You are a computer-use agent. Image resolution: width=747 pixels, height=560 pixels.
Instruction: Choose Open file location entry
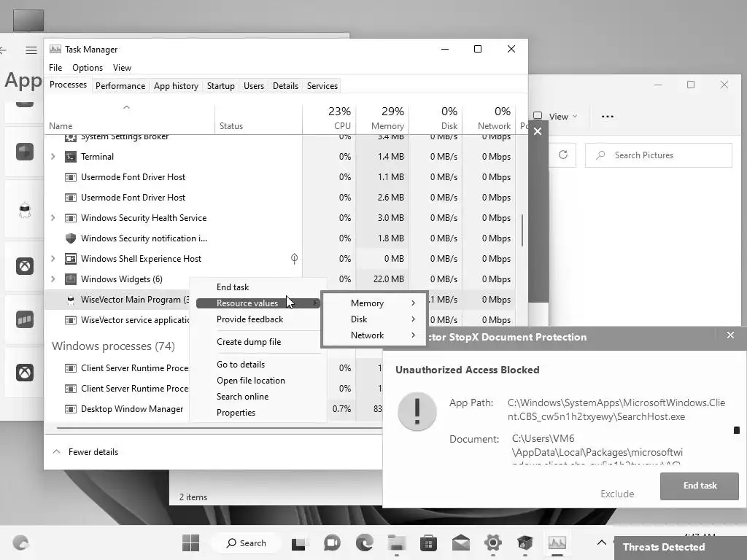(x=251, y=381)
